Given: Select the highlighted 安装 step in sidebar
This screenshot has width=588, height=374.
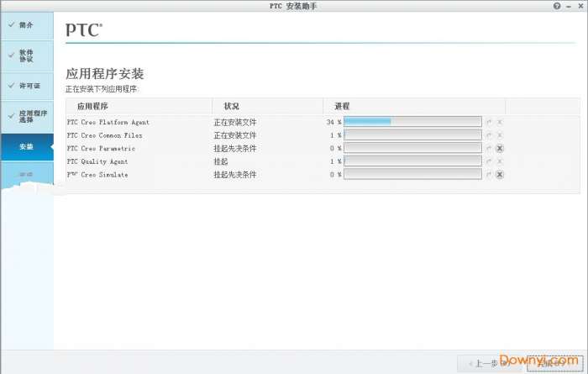Looking at the screenshot, I should click(x=27, y=147).
